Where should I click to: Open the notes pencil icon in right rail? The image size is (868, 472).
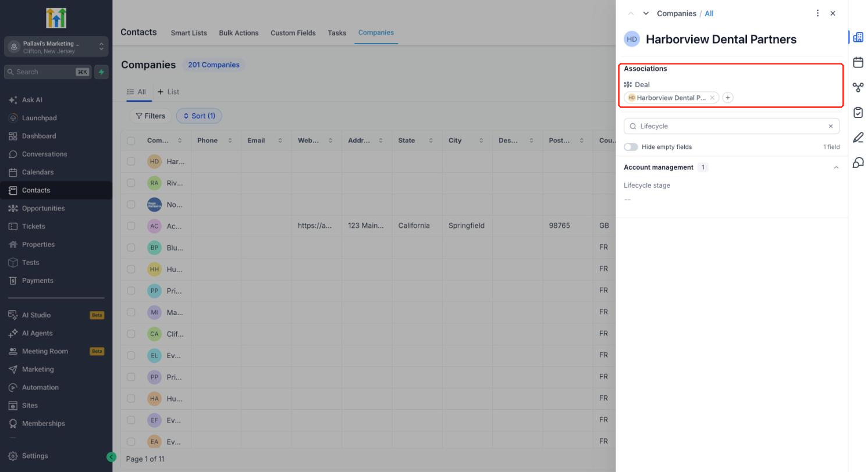858,137
